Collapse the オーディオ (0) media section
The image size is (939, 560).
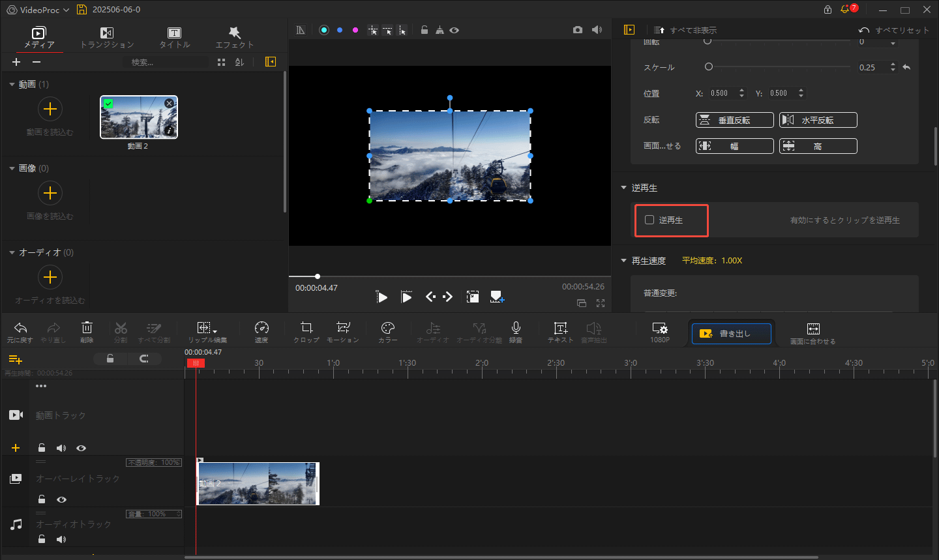pyautogui.click(x=12, y=252)
